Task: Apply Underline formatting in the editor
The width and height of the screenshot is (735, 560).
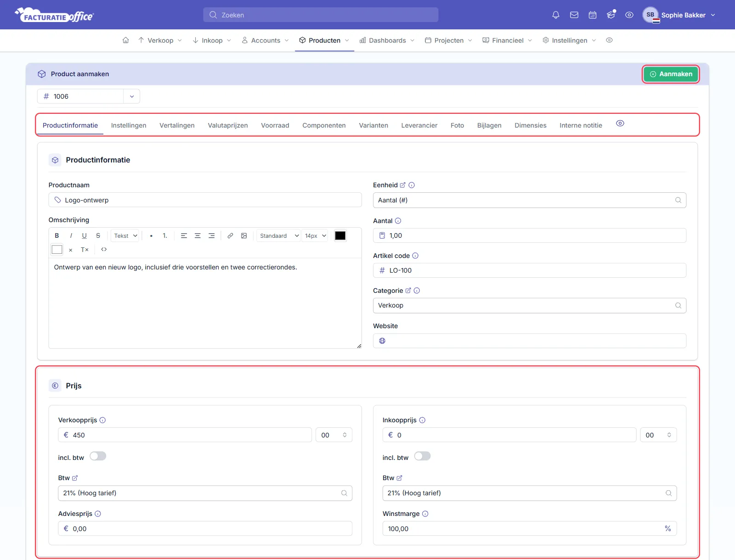Action: coord(84,235)
